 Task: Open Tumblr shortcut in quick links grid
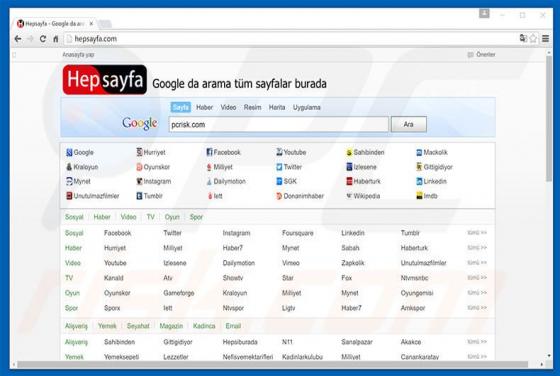149,196
